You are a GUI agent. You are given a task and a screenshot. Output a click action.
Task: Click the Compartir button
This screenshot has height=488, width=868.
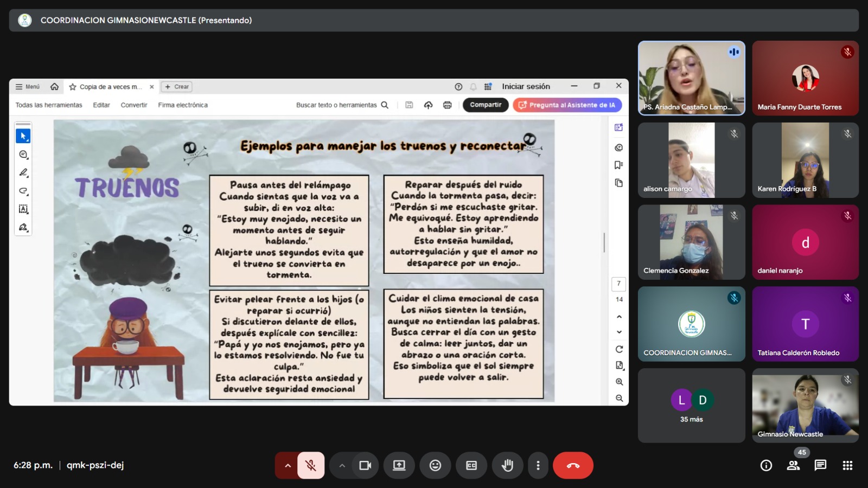point(486,105)
